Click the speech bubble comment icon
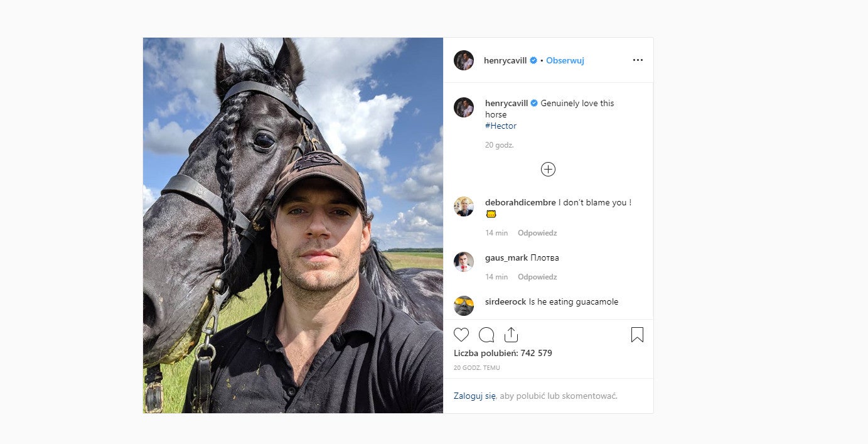Image resolution: width=868 pixels, height=444 pixels. pyautogui.click(x=486, y=335)
